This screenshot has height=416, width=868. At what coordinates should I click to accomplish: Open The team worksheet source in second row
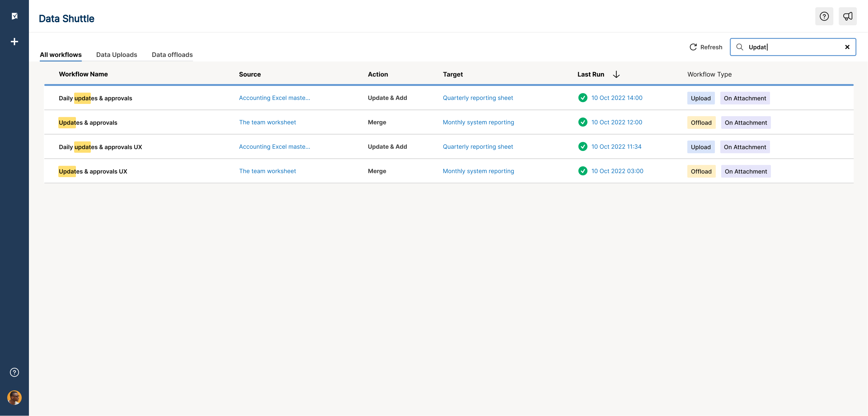(x=267, y=122)
